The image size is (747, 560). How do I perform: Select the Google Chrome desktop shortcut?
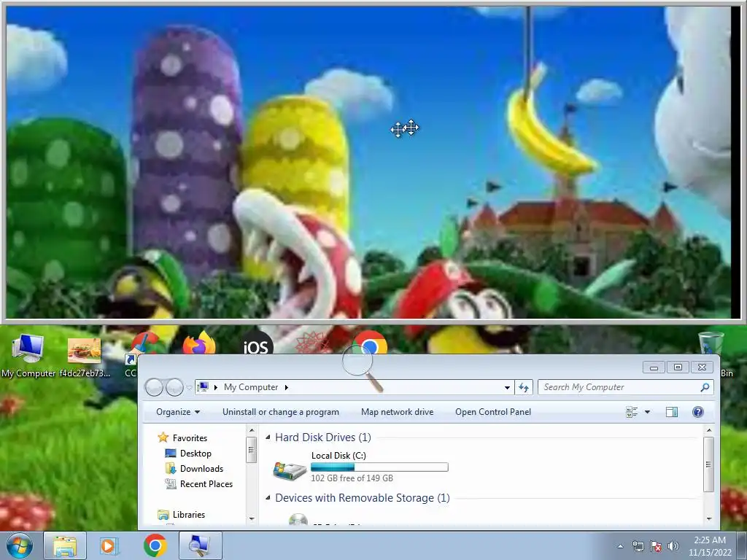370,343
